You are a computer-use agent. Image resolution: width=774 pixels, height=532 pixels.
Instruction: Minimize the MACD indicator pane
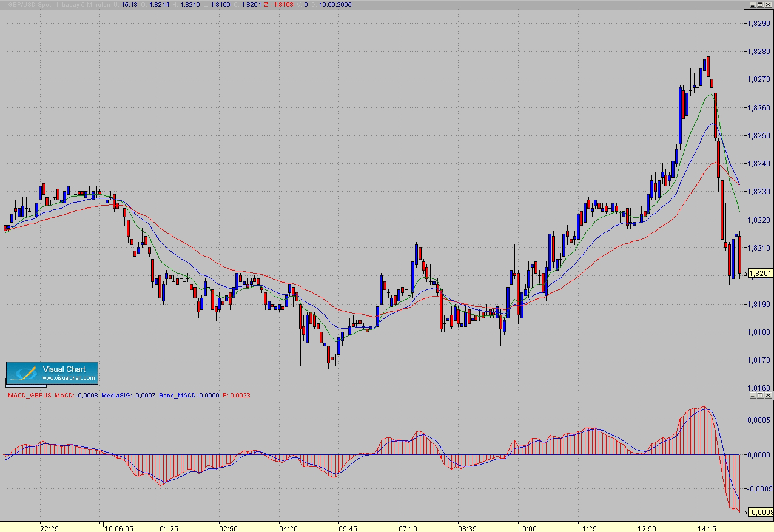[x=752, y=396]
